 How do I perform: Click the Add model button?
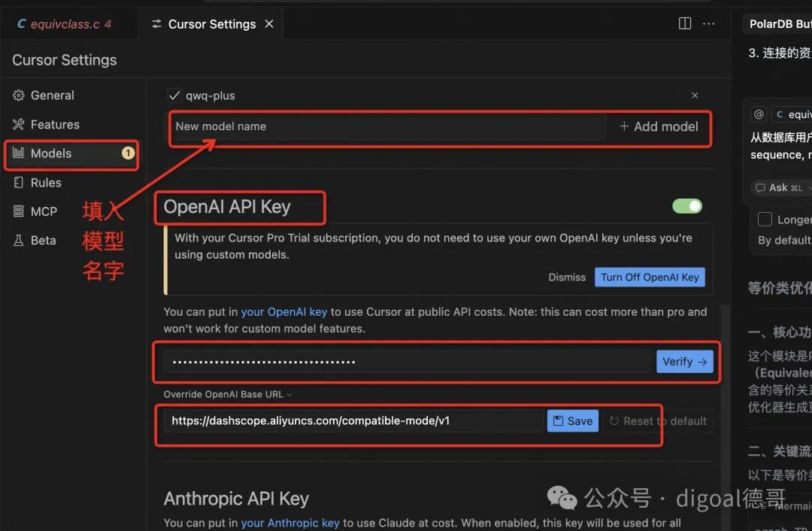pyautogui.click(x=659, y=126)
